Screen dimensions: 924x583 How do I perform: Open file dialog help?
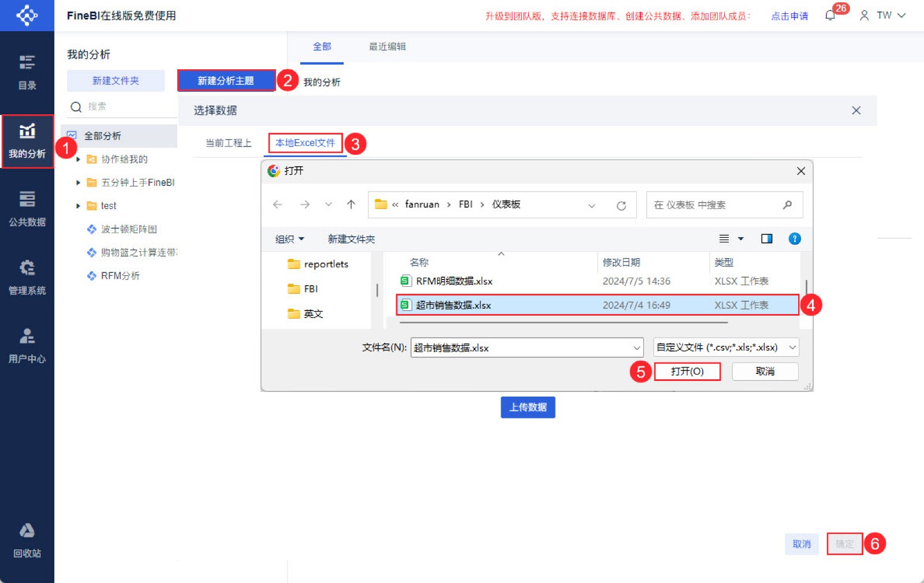coord(795,239)
